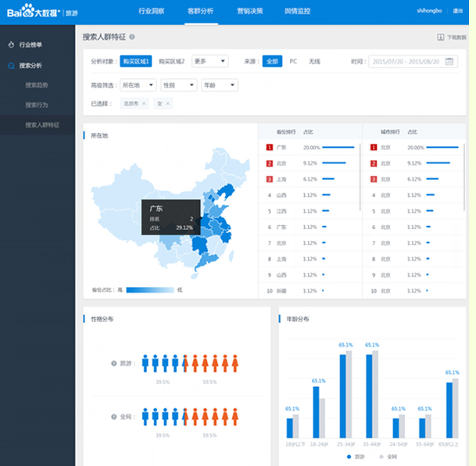This screenshot has height=466, width=476.
Task: Click the 搜索分析 sidebar icon
Action: (x=11, y=66)
